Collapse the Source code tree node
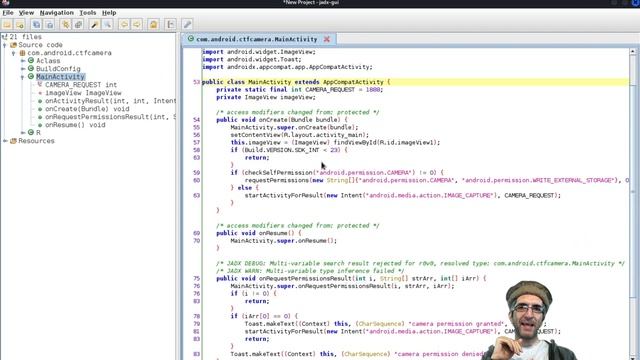Image resolution: width=640 pixels, height=360 pixels. tap(5, 45)
